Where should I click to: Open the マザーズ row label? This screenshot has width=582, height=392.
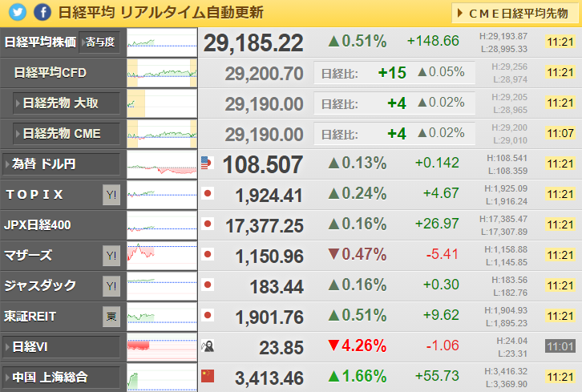(x=28, y=256)
